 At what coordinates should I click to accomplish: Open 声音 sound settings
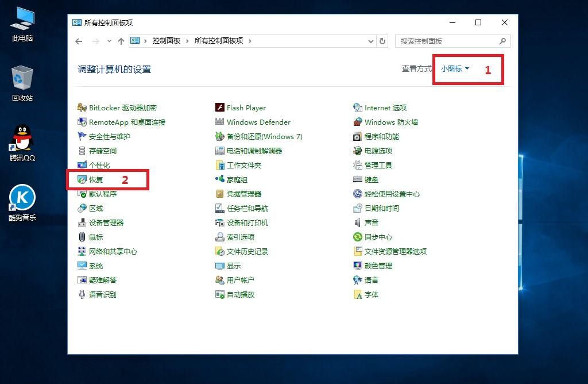coord(370,222)
